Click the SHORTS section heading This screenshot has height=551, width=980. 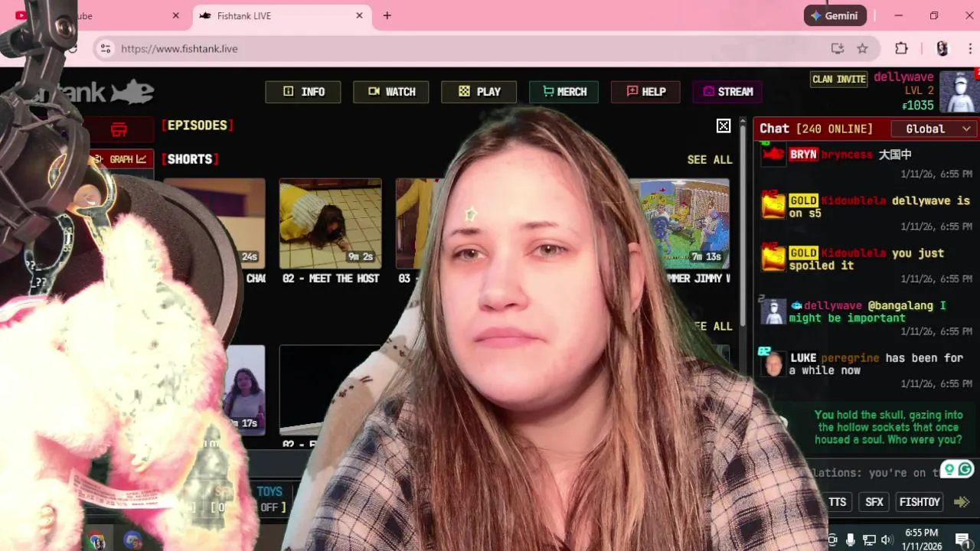pos(190,159)
